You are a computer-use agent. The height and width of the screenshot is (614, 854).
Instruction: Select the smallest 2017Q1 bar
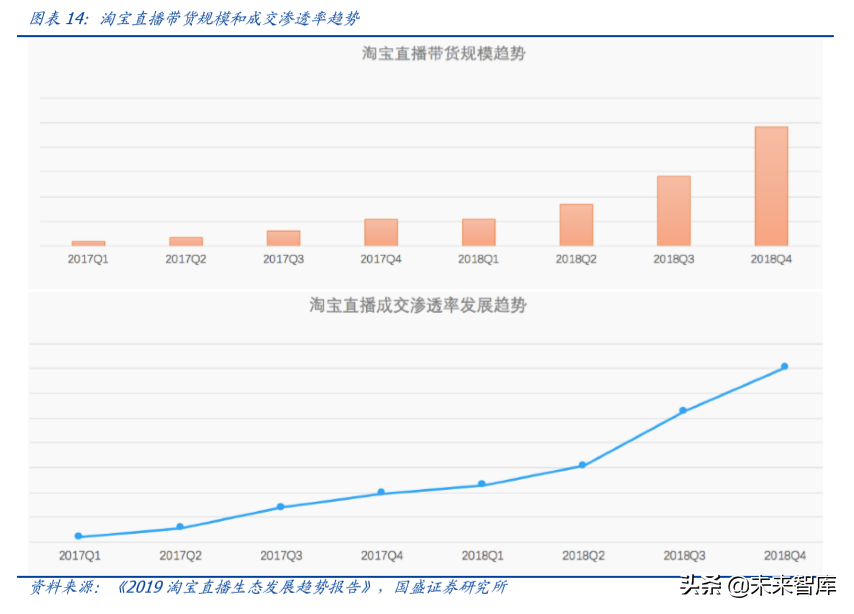click(87, 242)
